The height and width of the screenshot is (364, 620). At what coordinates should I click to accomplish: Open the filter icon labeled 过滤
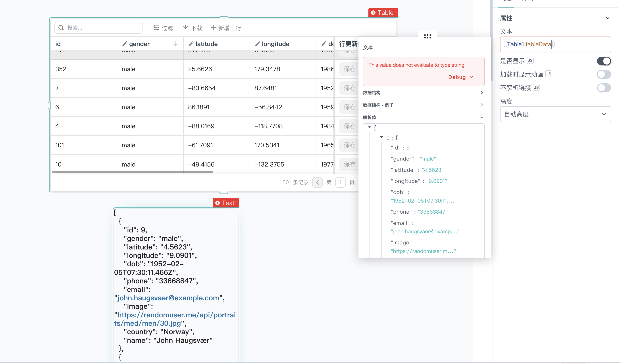(156, 28)
